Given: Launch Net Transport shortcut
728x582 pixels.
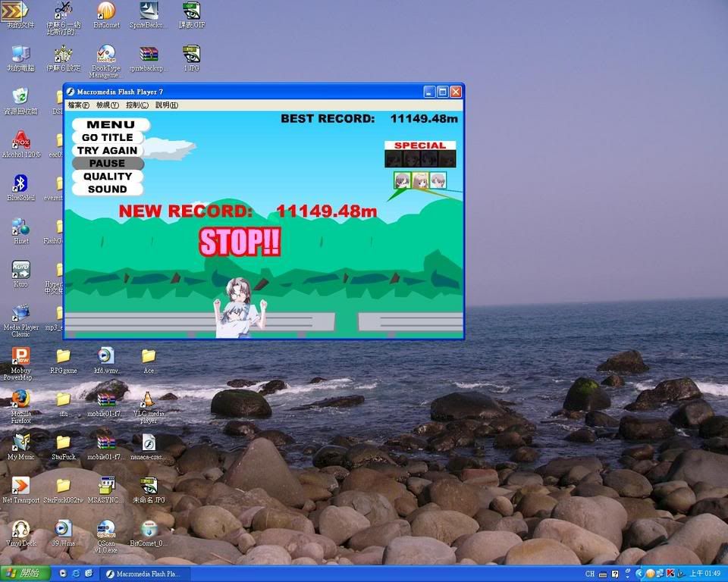Looking at the screenshot, I should click(21, 490).
